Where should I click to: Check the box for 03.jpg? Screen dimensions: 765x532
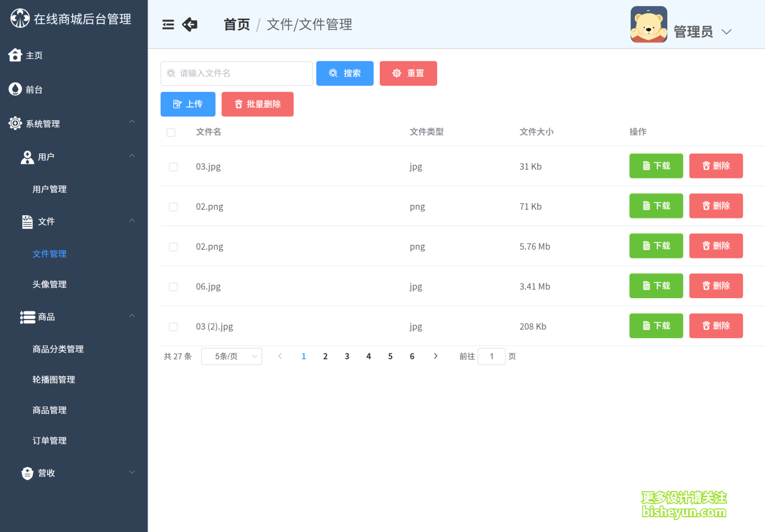(x=173, y=167)
